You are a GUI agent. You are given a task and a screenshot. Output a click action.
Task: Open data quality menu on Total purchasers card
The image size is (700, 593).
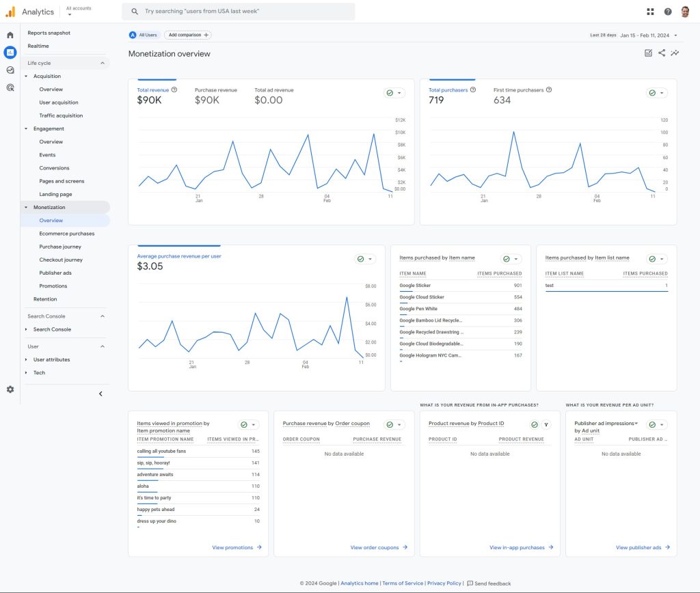click(x=657, y=93)
